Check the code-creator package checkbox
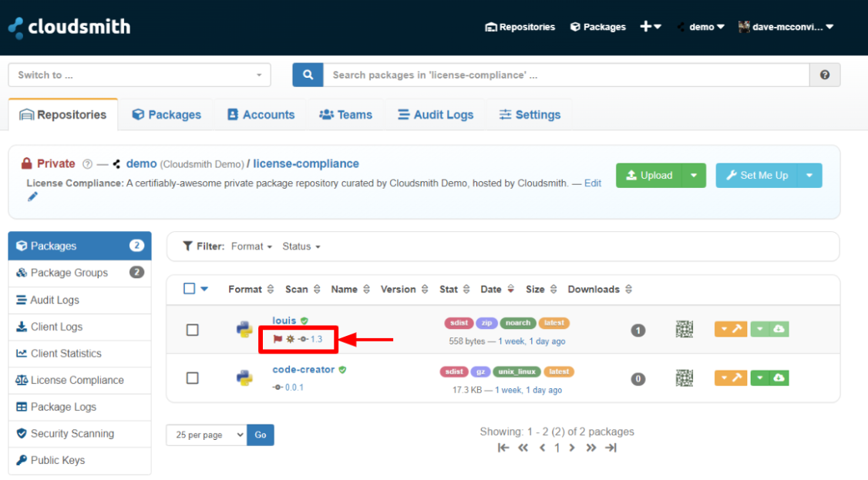Screen dimensions: 868x480 tap(192, 378)
